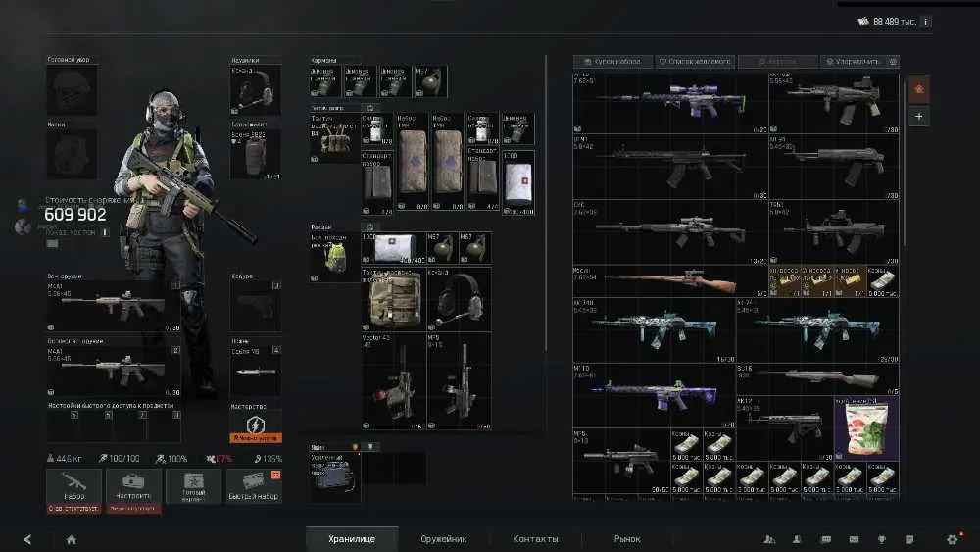Open the Список желаемого wishlist button
The width and height of the screenshot is (980, 552).
695,61
